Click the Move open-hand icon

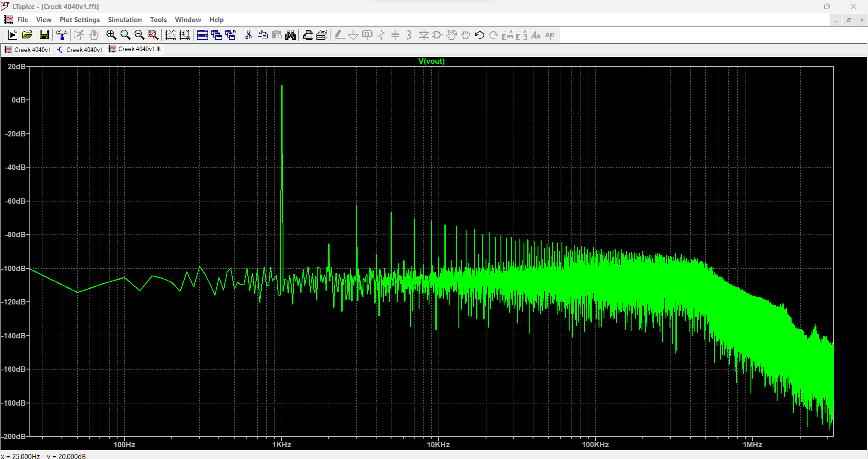tap(452, 35)
